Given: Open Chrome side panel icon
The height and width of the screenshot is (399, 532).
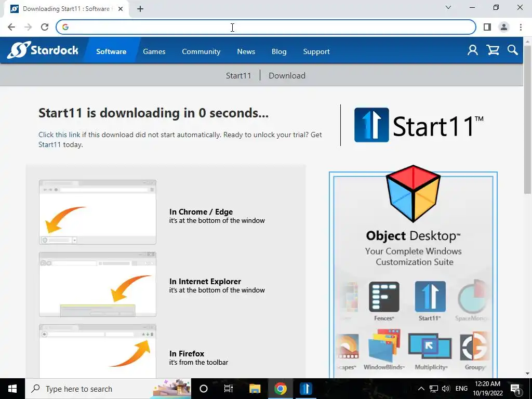Looking at the screenshot, I should point(487,27).
